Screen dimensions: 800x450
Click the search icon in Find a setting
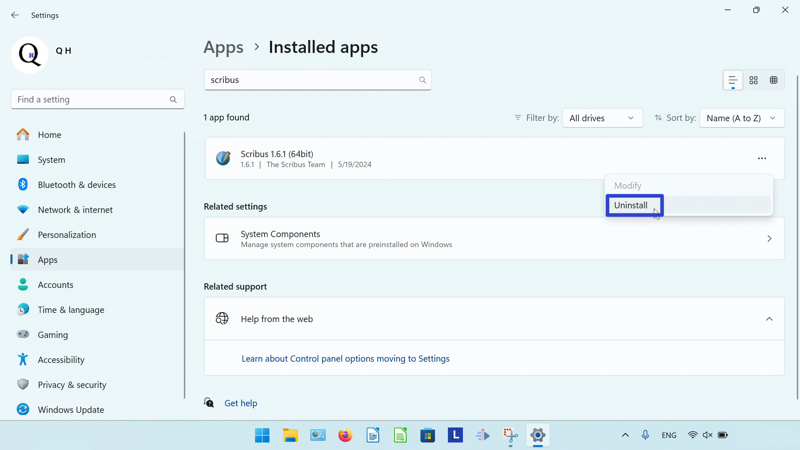[173, 99]
